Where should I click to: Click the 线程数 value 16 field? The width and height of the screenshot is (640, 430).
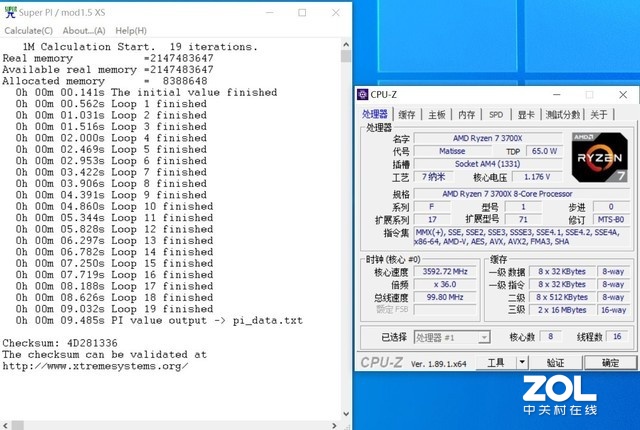click(617, 337)
